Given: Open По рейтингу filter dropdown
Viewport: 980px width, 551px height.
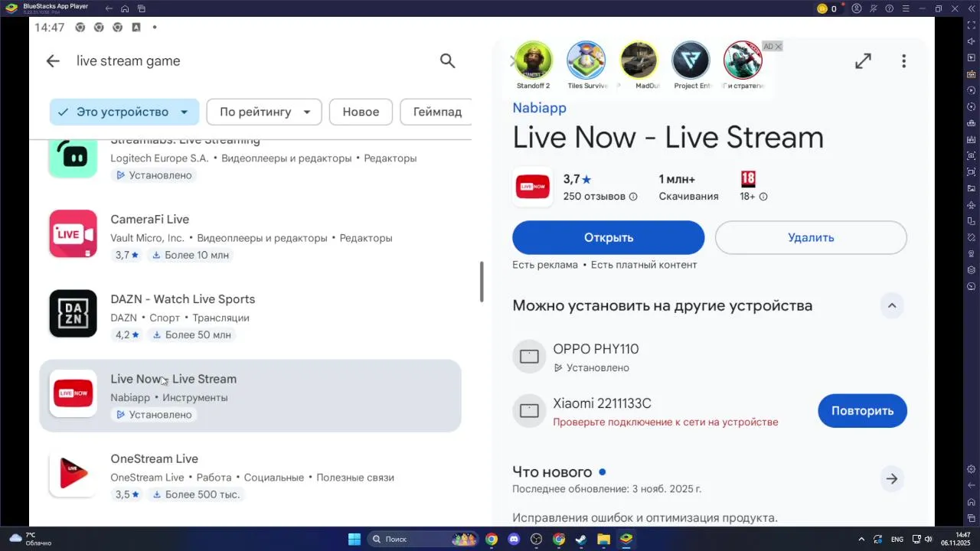Looking at the screenshot, I should pos(264,112).
